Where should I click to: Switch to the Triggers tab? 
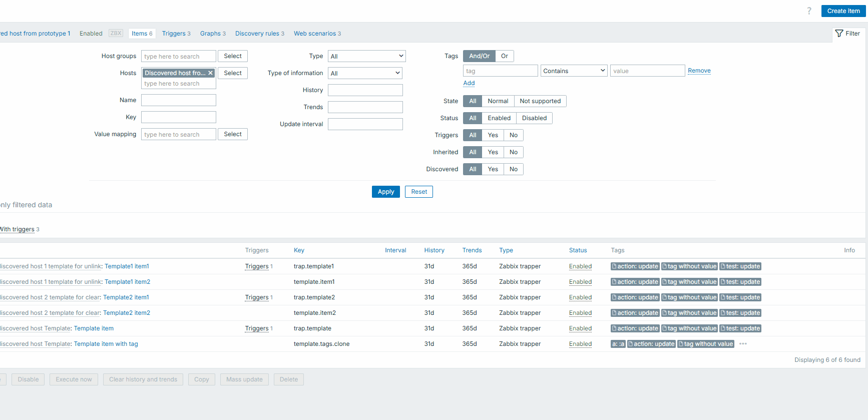[176, 34]
